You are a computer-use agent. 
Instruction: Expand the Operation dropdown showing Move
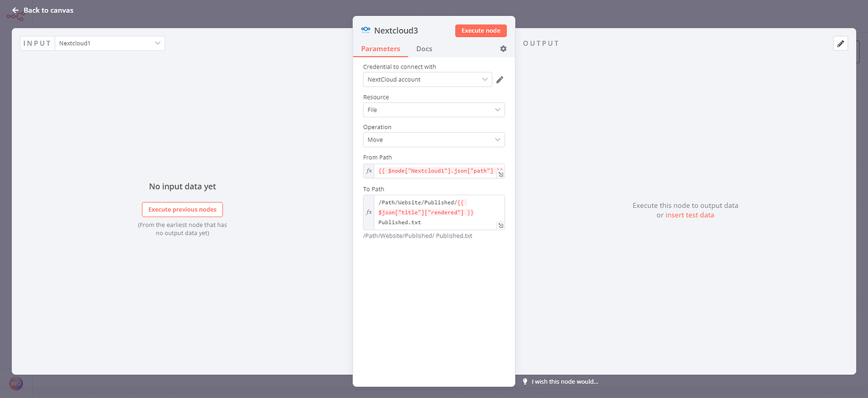click(434, 140)
